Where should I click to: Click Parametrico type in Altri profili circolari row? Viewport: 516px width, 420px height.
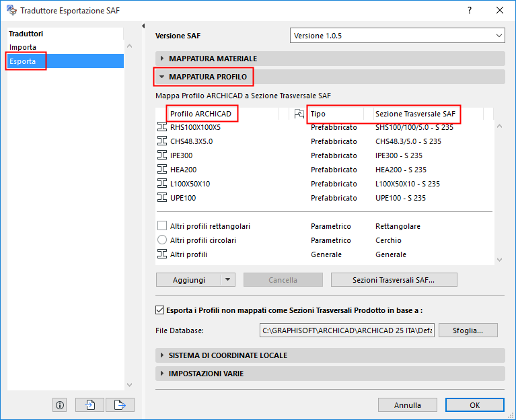pyautogui.click(x=331, y=240)
